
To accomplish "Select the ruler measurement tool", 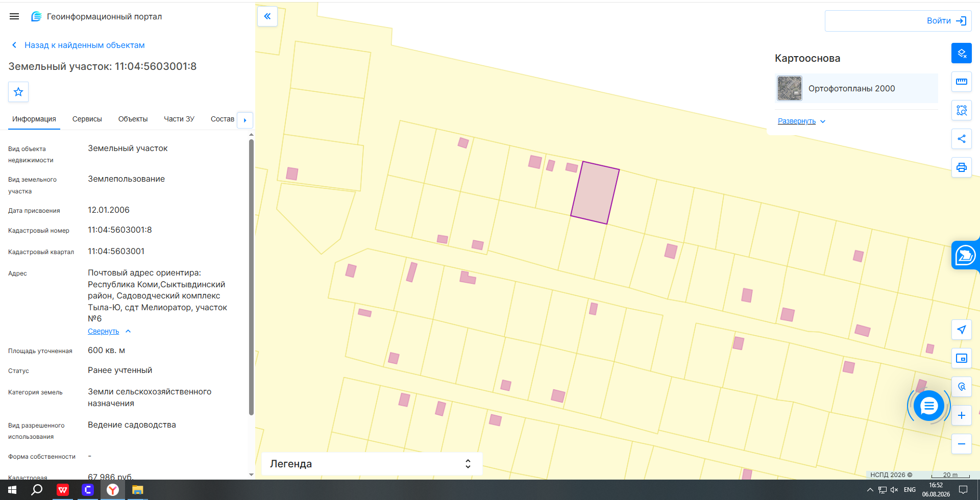I will coord(962,82).
